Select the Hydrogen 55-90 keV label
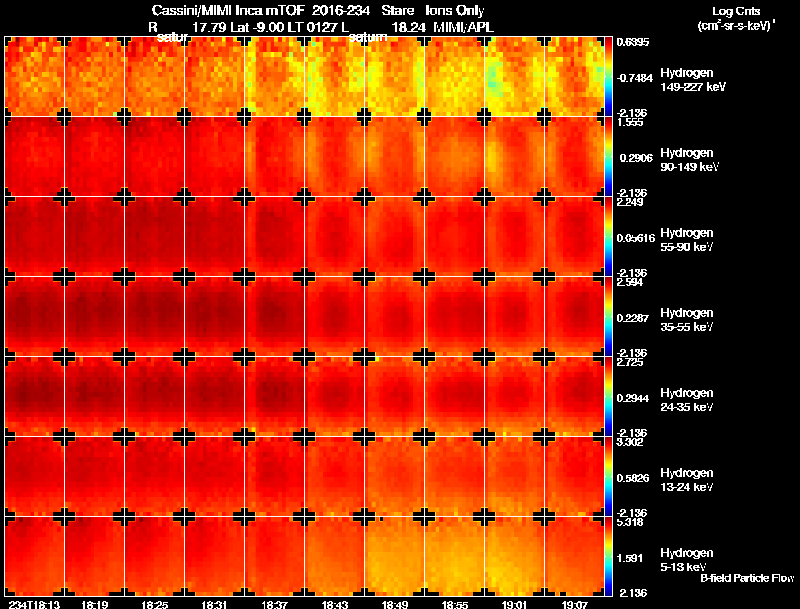 tap(687, 240)
